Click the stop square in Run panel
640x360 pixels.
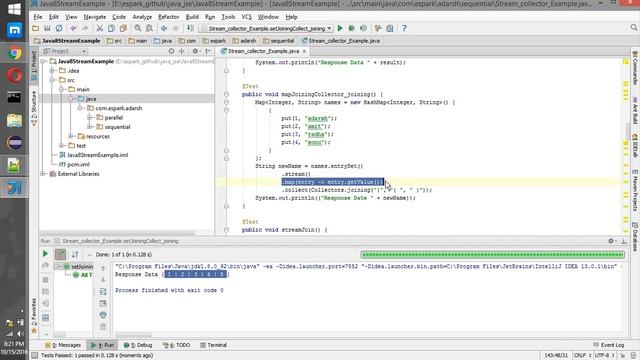coord(45,280)
